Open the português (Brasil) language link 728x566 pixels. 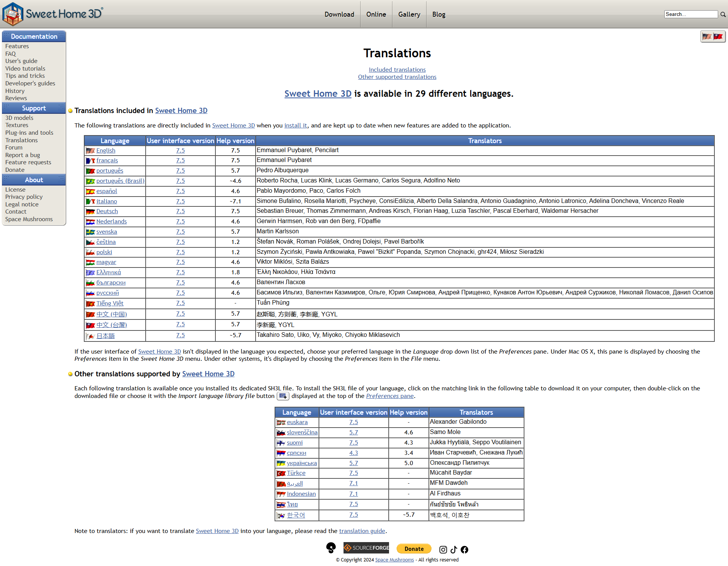pos(120,181)
